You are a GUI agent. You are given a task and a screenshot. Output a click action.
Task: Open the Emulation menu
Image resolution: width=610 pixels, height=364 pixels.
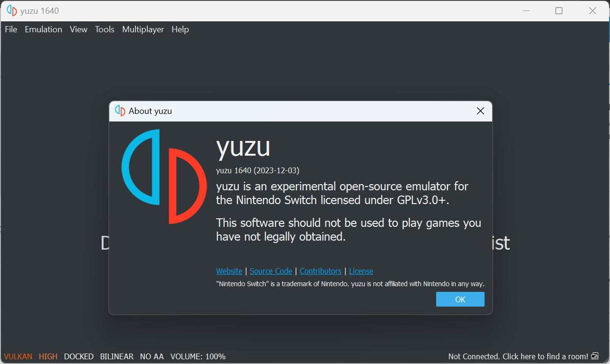(x=43, y=29)
